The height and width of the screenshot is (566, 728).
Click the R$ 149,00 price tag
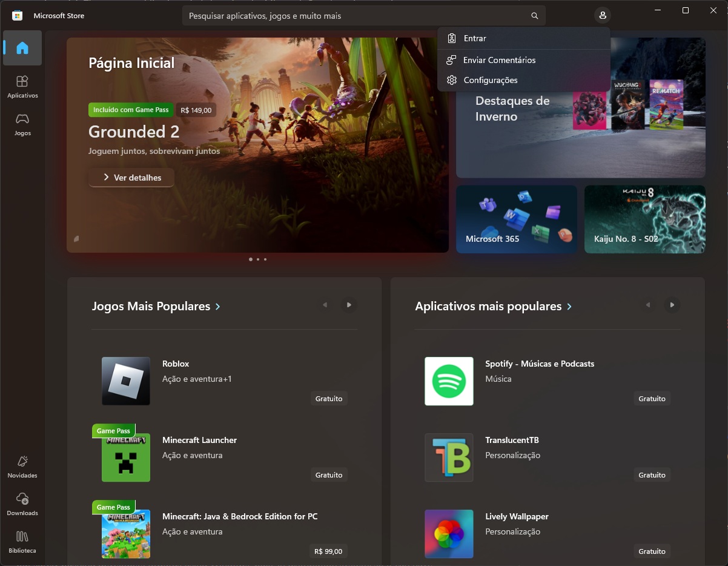click(196, 110)
